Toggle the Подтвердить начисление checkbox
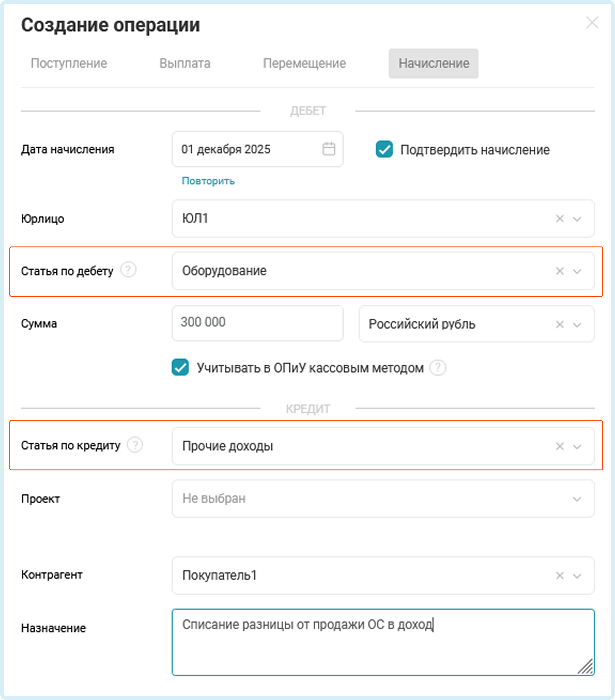 coord(384,149)
